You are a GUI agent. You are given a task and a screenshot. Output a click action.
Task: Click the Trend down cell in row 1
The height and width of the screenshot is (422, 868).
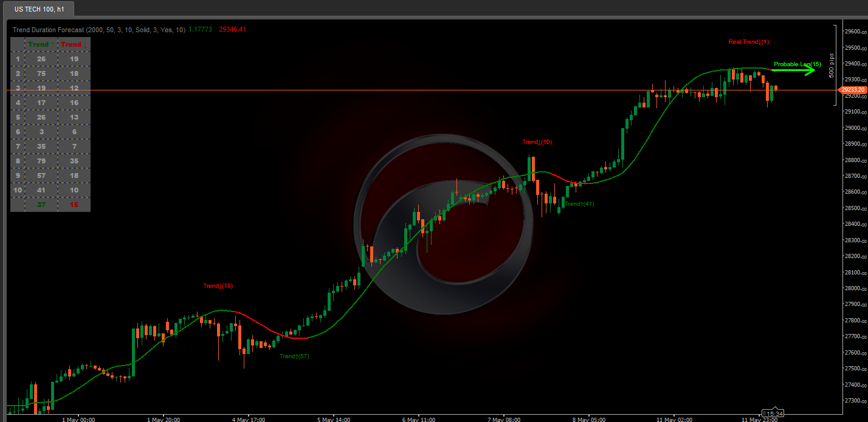74,59
